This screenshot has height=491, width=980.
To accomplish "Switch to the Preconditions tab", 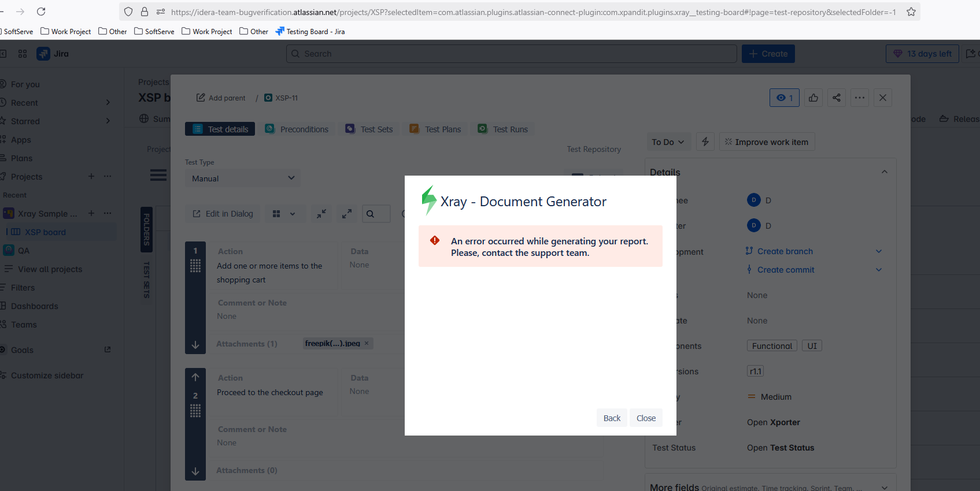I will [x=297, y=129].
